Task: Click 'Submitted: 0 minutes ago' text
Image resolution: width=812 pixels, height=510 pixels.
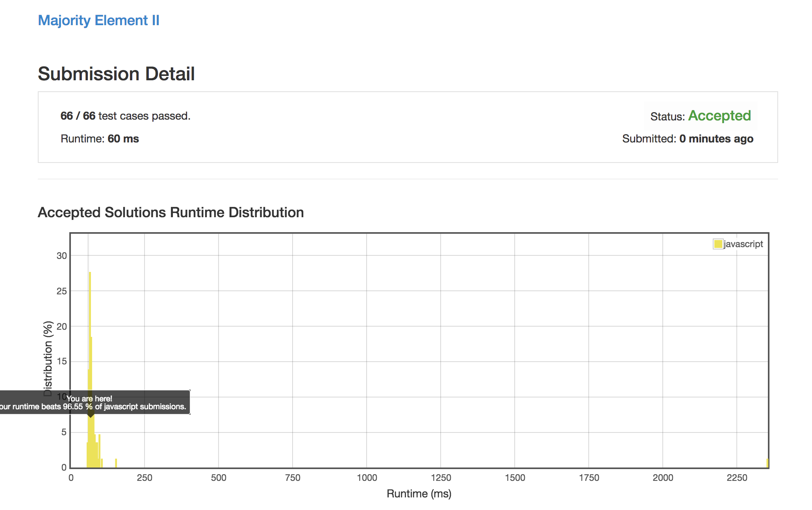Action: pyautogui.click(x=688, y=139)
